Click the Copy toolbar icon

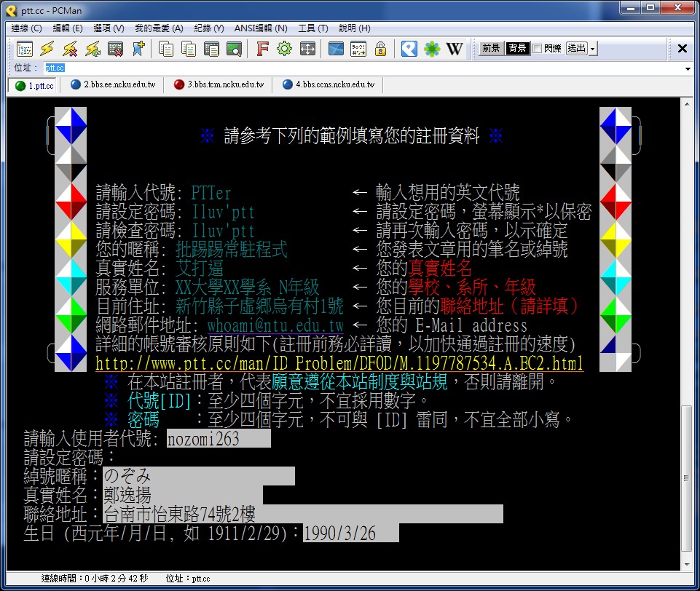point(166,49)
